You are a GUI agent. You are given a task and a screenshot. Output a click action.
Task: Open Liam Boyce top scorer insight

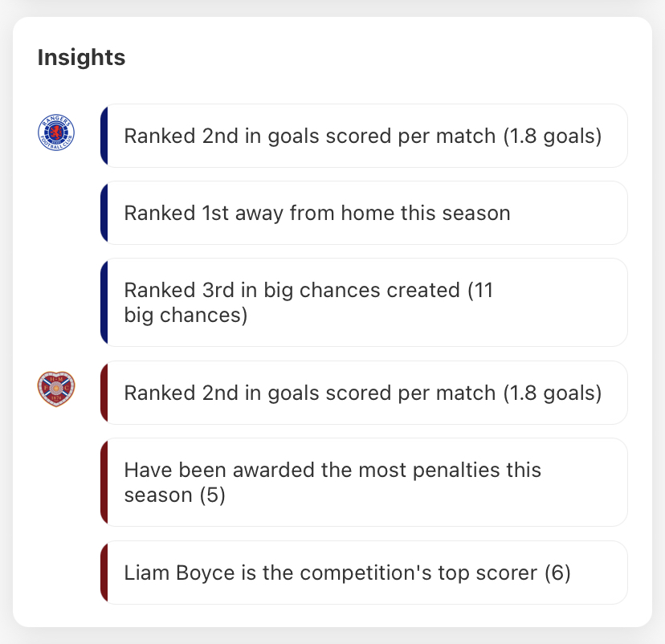click(364, 573)
